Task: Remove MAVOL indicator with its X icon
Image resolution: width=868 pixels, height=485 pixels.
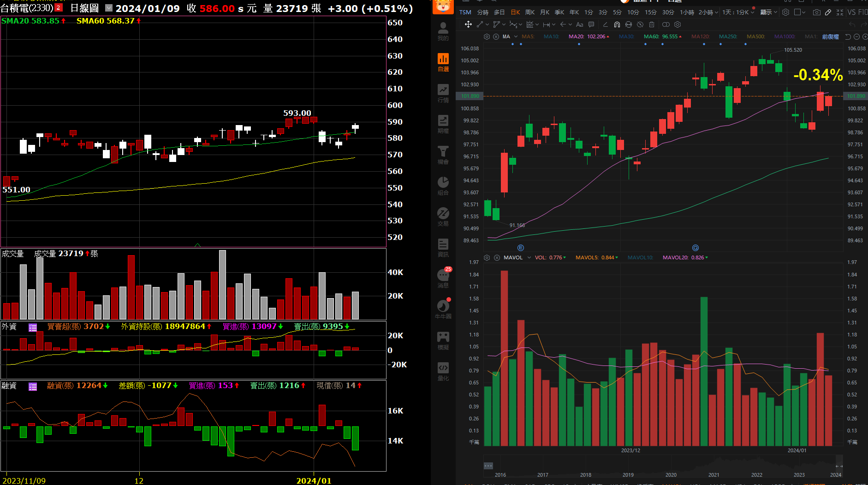Action: tap(497, 257)
